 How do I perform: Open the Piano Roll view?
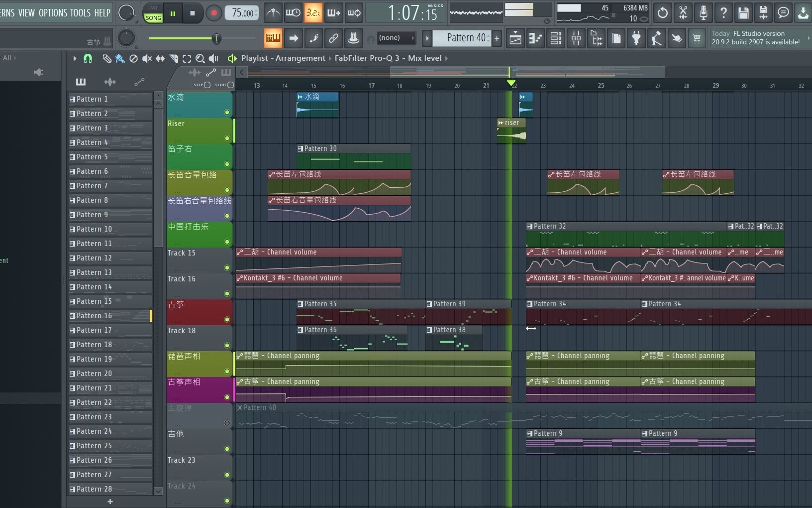pos(535,38)
